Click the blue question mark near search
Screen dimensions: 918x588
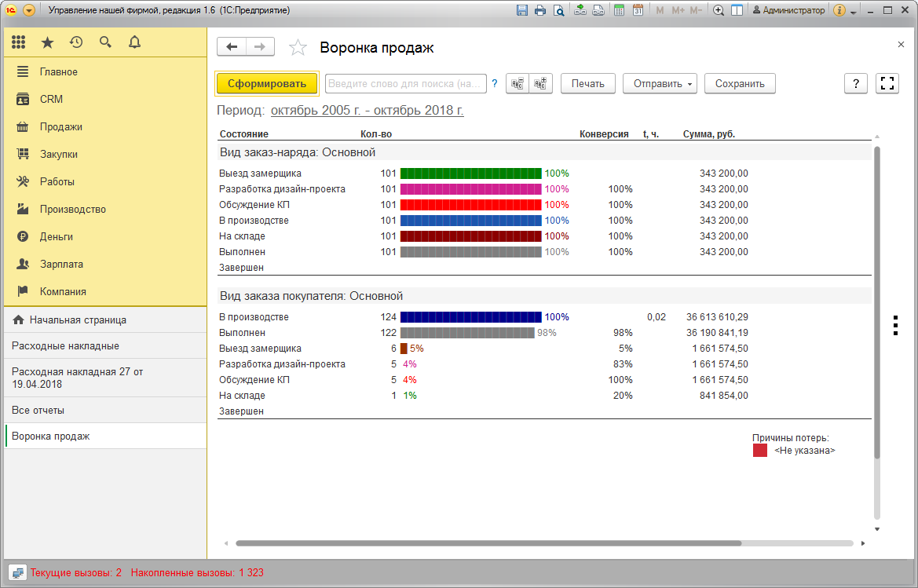495,84
